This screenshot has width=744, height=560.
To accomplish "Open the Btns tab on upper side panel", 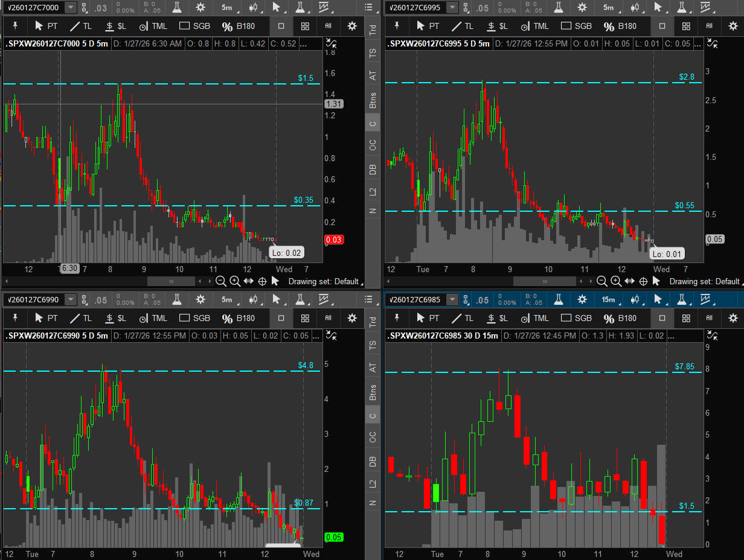I will (373, 100).
